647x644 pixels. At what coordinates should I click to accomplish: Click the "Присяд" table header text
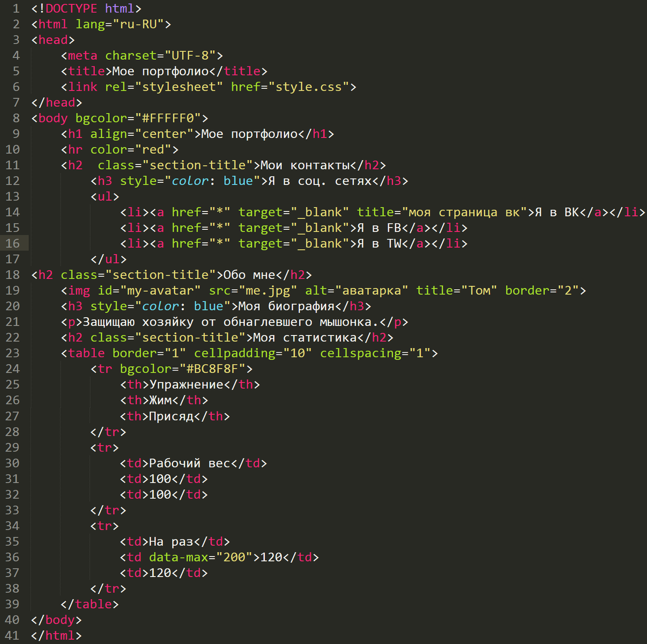(171, 416)
